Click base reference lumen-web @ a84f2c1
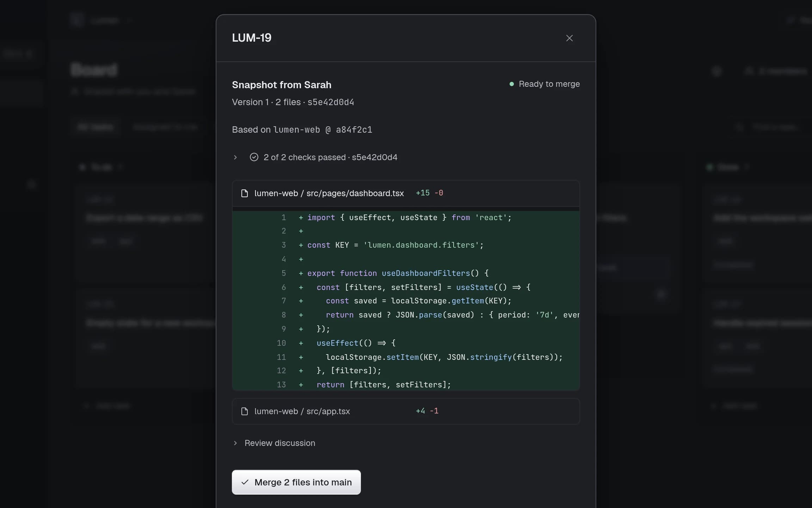Screen dimensions: 812x508 (322, 130)
